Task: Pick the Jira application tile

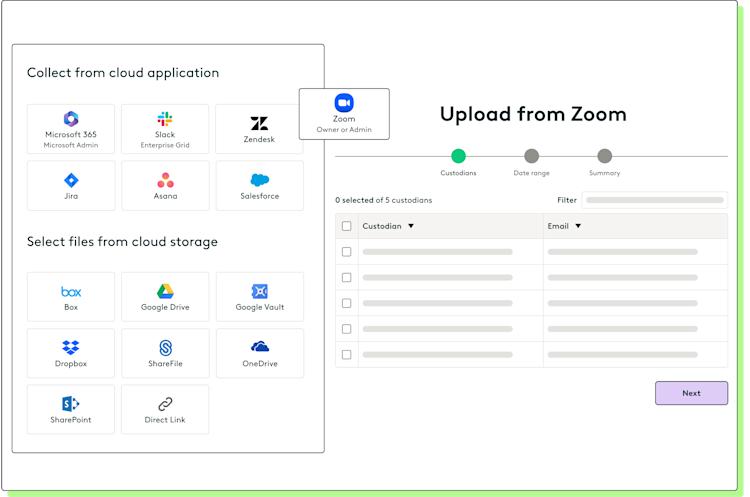Action: 71,186
